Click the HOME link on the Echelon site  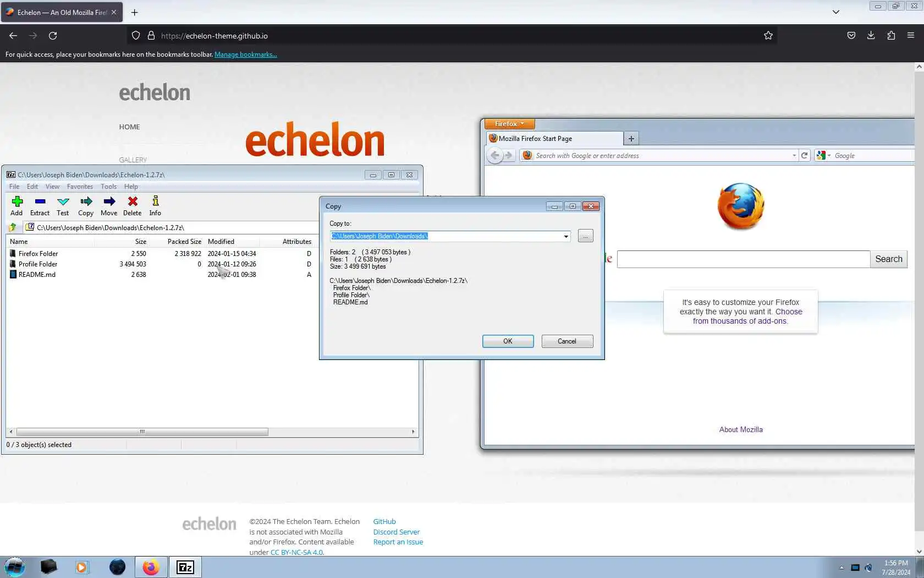click(129, 127)
